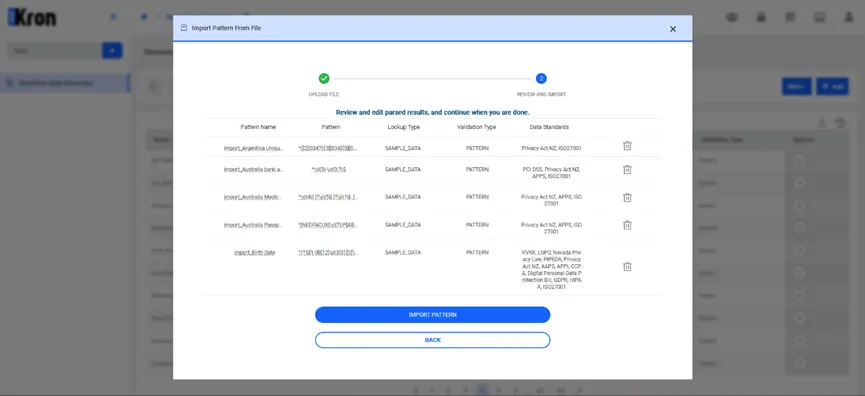Click SAMPLE_DATA in the Australia Passp row
Viewport: 865px width, 396px height.
[x=403, y=225]
